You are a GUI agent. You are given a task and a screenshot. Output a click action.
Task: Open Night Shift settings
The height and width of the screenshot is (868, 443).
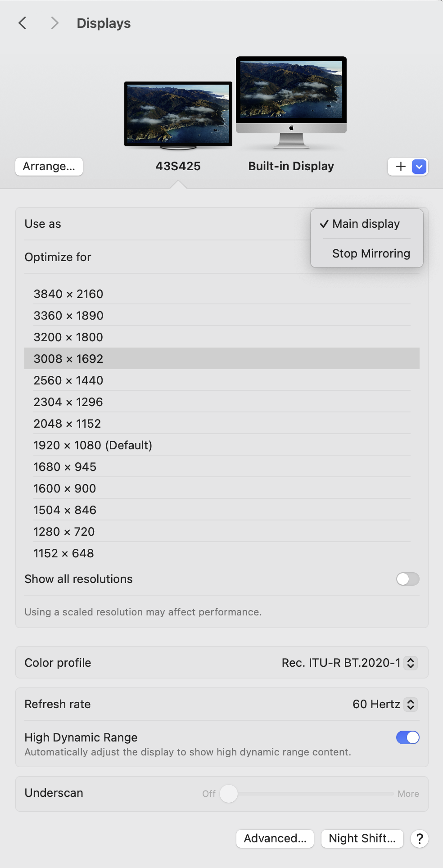(362, 839)
